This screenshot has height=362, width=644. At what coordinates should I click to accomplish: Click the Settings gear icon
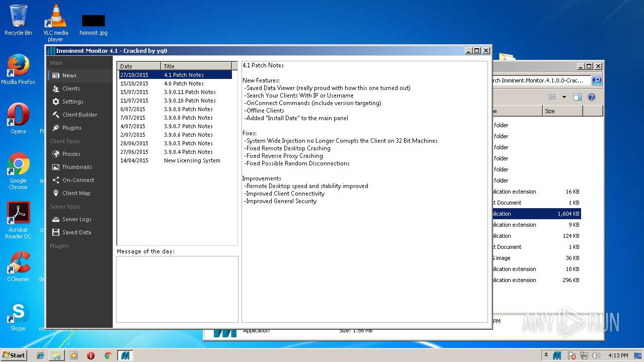click(x=56, y=102)
